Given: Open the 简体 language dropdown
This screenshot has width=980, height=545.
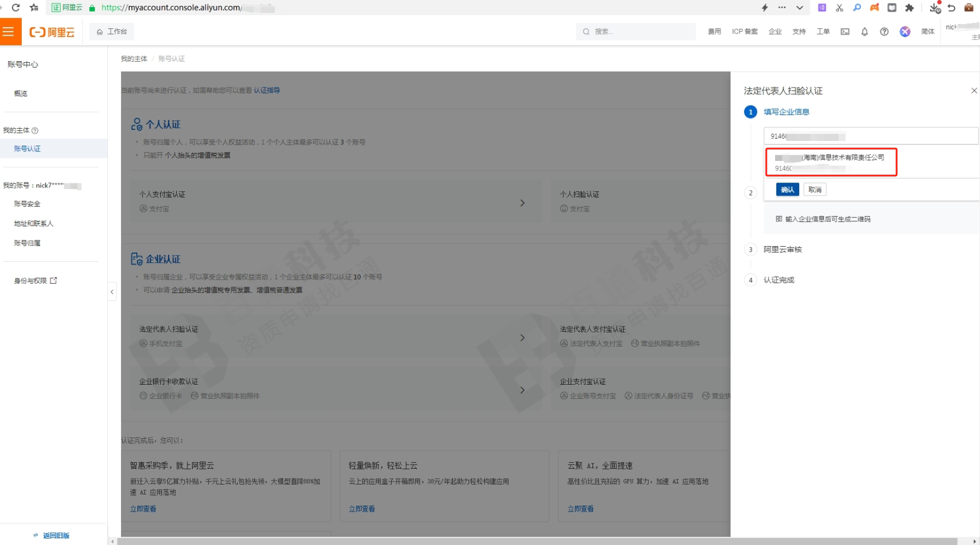Looking at the screenshot, I should pos(928,32).
